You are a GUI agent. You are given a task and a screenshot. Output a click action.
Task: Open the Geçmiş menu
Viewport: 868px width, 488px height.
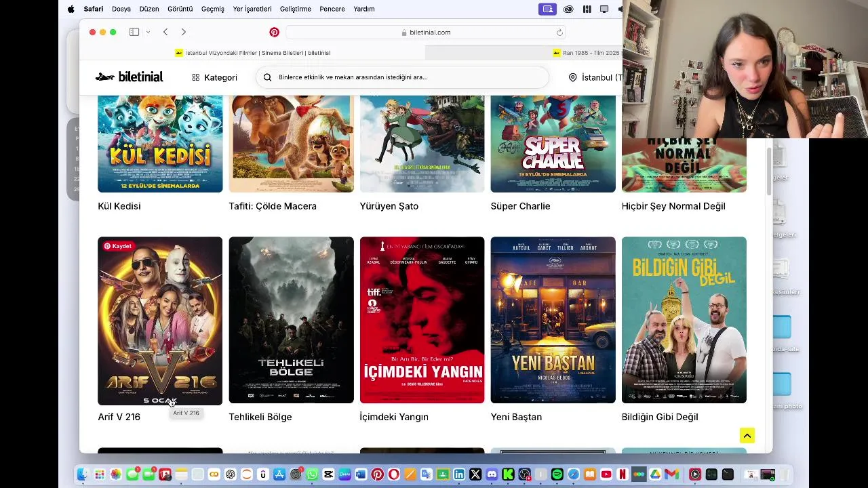pos(213,9)
